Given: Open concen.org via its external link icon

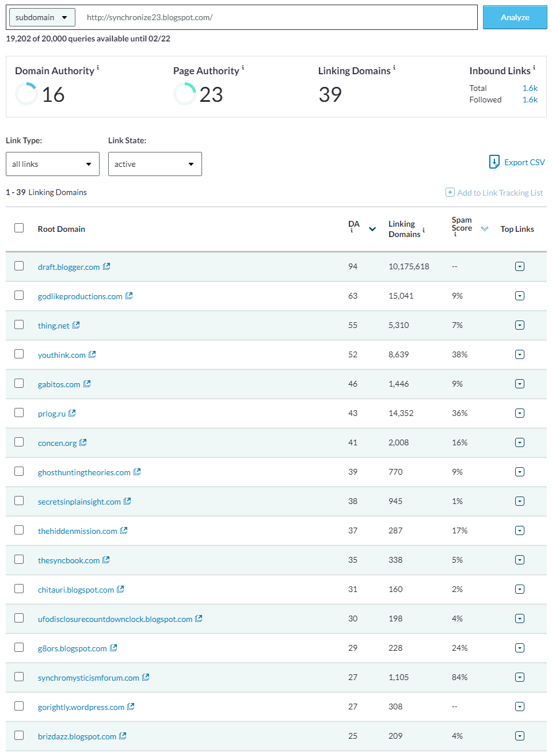Looking at the screenshot, I should 83,442.
